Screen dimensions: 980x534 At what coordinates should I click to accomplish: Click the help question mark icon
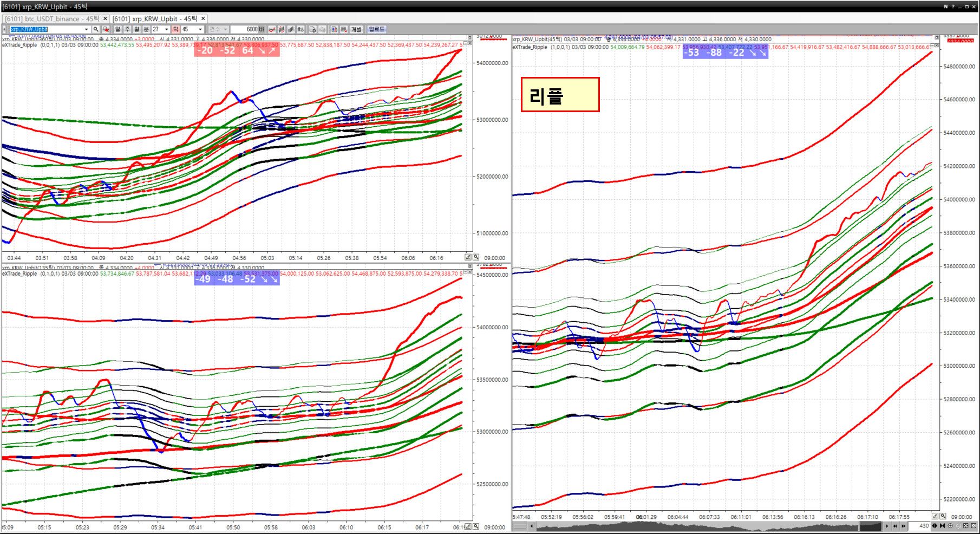click(x=953, y=6)
